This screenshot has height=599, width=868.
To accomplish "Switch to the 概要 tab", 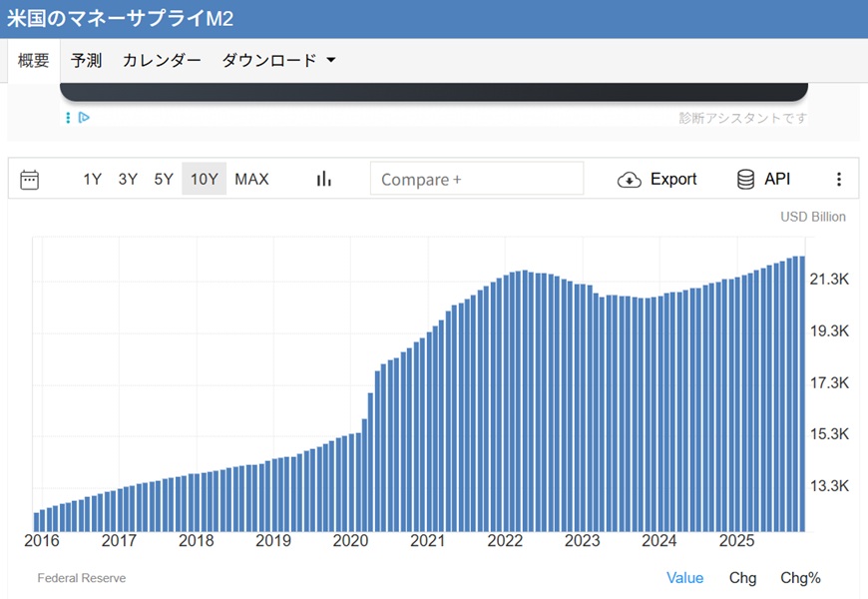I will pos(34,61).
